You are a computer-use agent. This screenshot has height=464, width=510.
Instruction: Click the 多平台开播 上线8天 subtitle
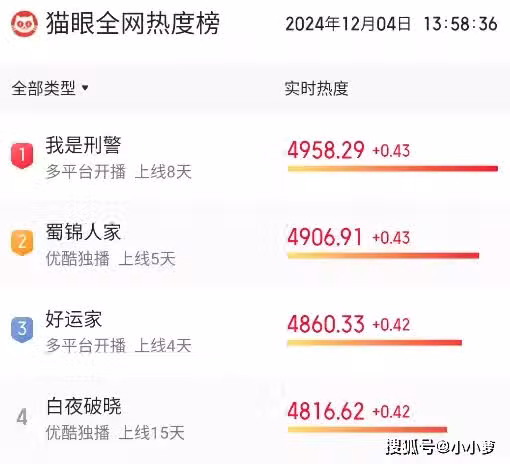(119, 172)
